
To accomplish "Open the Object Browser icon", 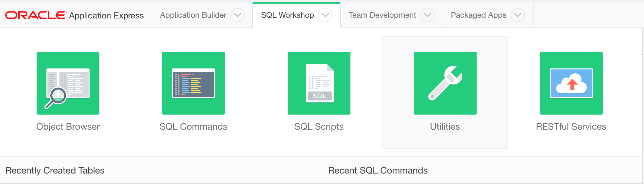I will point(68,83).
